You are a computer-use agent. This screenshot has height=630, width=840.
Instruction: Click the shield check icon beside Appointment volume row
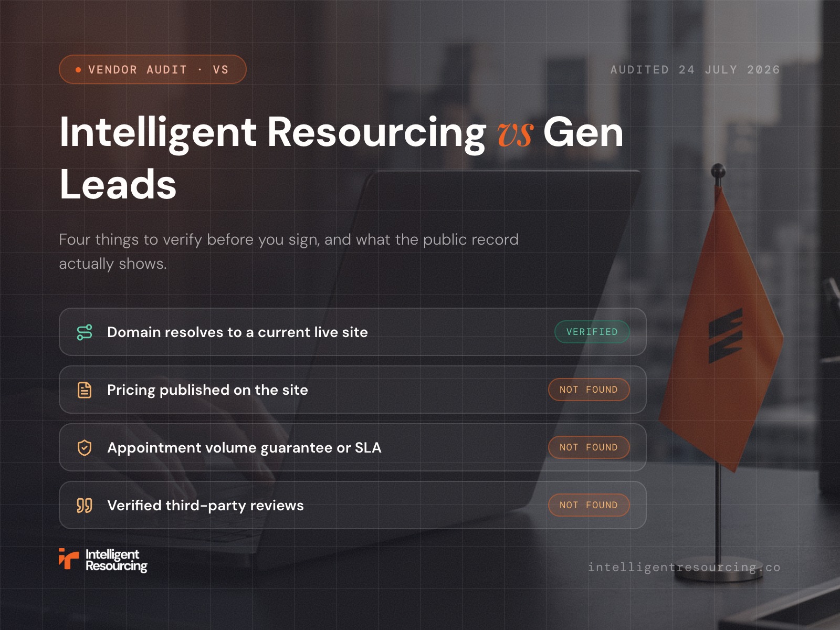coord(85,448)
